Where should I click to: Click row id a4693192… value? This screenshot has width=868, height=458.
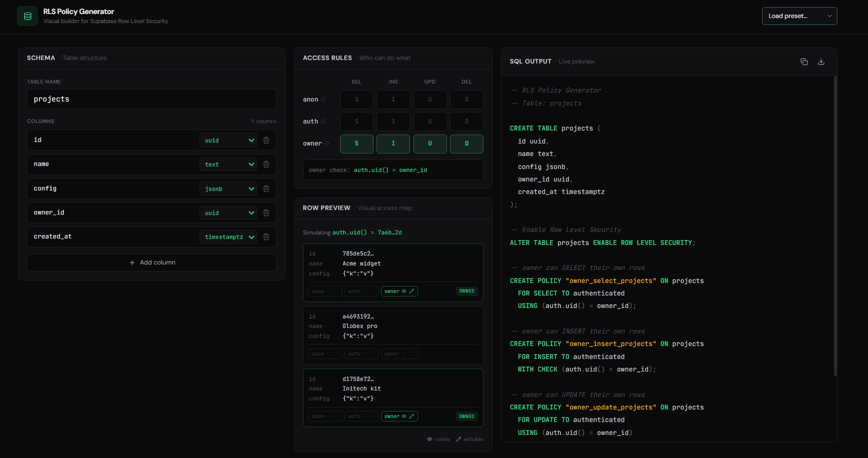(358, 316)
